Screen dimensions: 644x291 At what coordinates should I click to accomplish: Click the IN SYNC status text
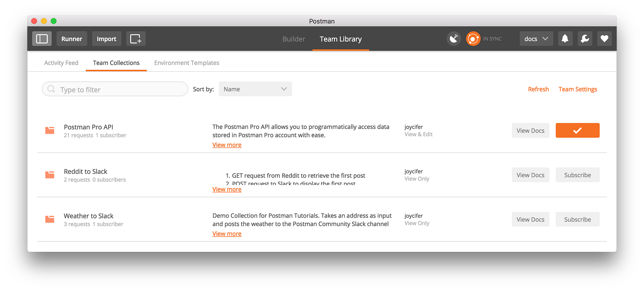click(492, 39)
